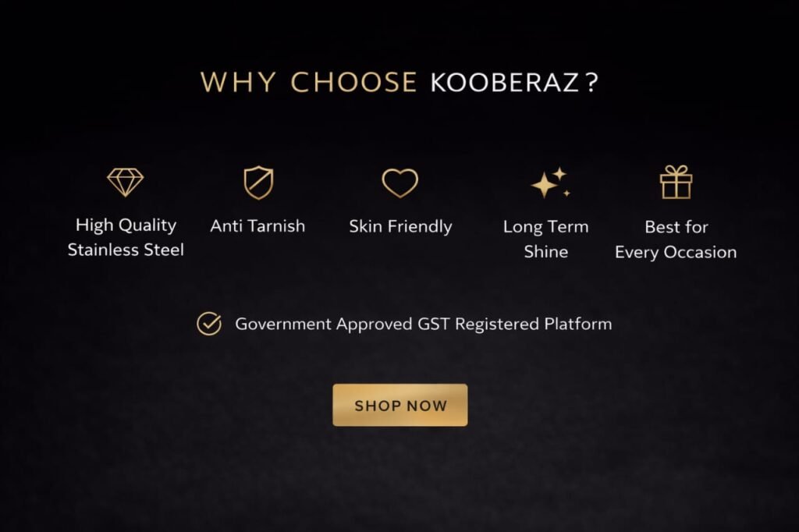
Task: Click the question mark in the heading
Action: coord(591,83)
